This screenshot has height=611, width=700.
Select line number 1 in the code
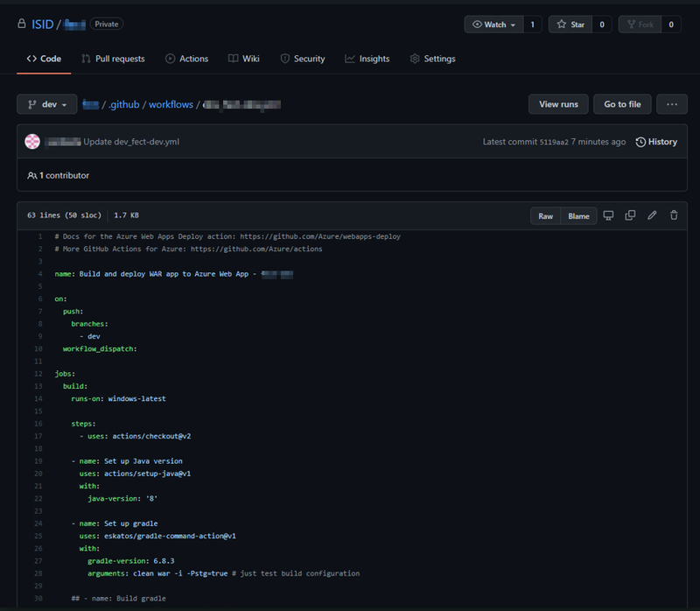pos(40,236)
